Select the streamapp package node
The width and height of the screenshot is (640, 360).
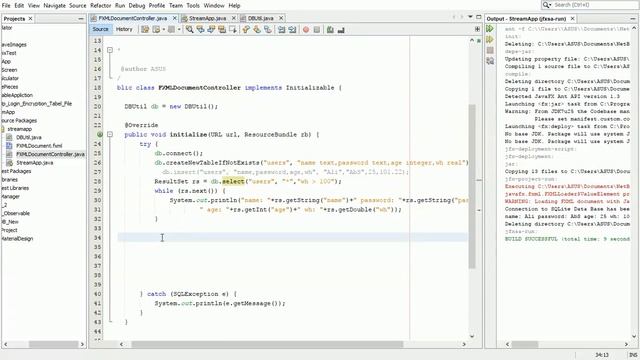tap(19, 129)
